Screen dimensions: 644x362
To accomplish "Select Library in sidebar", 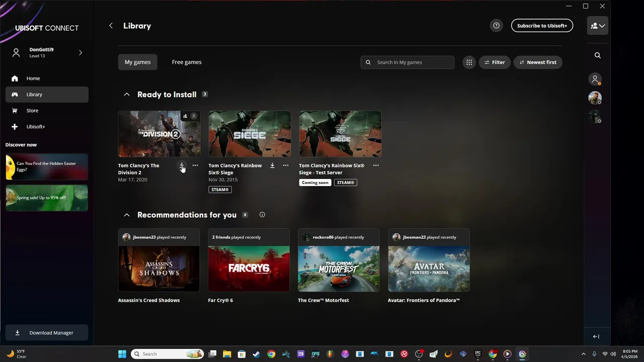I will pyautogui.click(x=47, y=95).
